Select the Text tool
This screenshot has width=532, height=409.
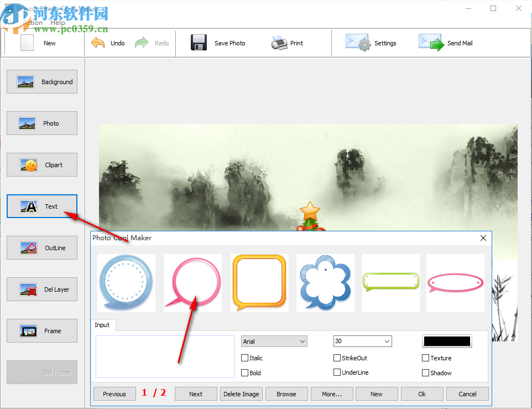point(41,206)
